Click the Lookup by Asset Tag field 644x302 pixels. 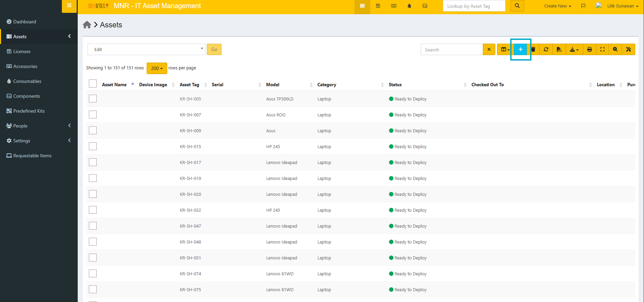[x=474, y=6]
